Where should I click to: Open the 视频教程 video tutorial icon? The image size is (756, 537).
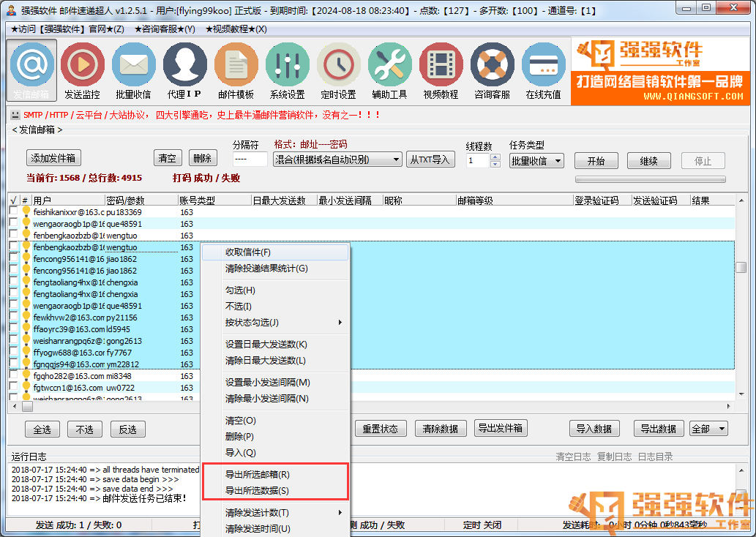[x=441, y=70]
